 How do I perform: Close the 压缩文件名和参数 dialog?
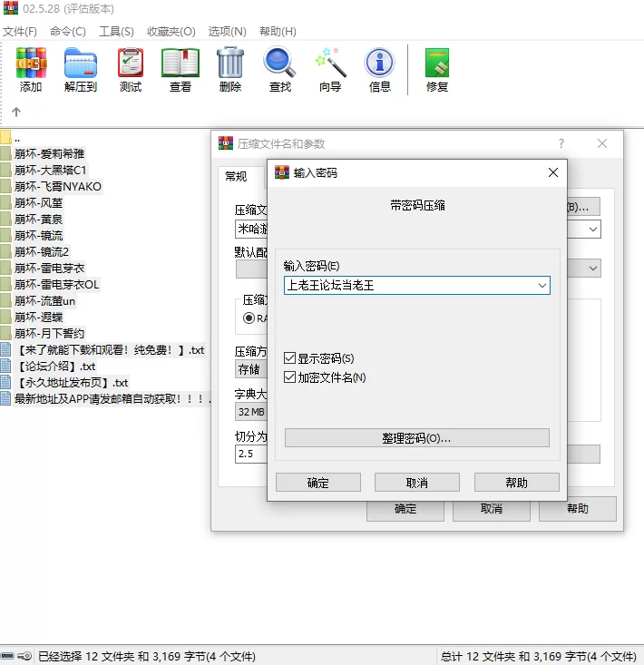[x=602, y=143]
